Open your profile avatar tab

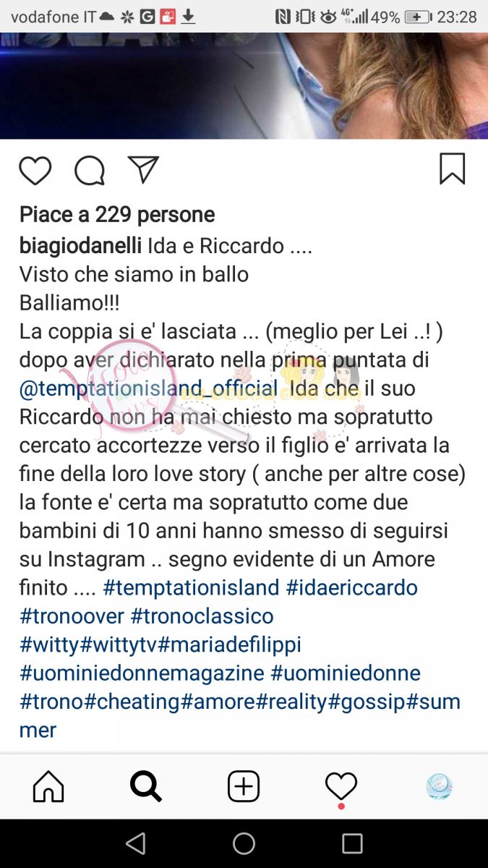(439, 786)
